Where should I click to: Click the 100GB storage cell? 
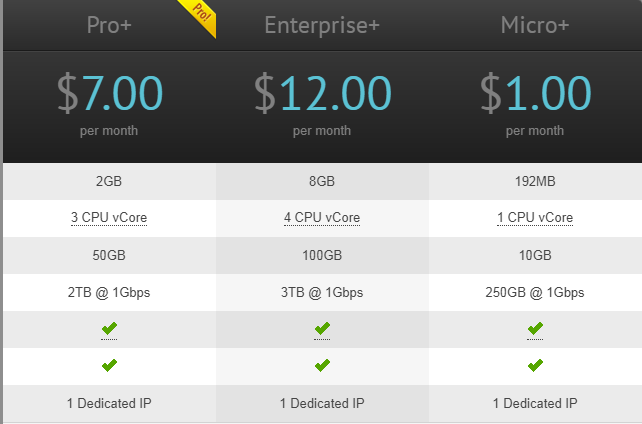[x=322, y=255]
